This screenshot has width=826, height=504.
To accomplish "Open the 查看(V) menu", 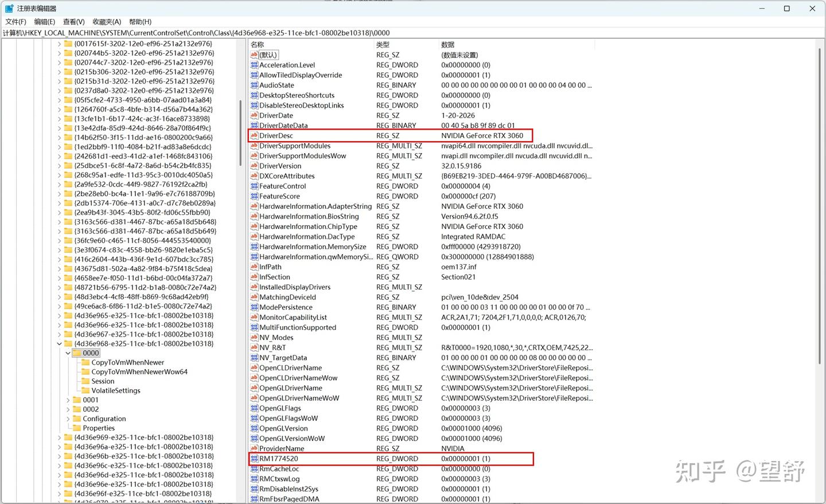I will 74,22.
